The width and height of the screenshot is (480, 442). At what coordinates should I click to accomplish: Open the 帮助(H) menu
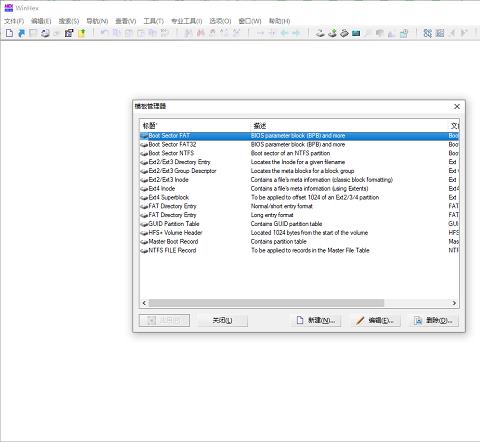279,21
